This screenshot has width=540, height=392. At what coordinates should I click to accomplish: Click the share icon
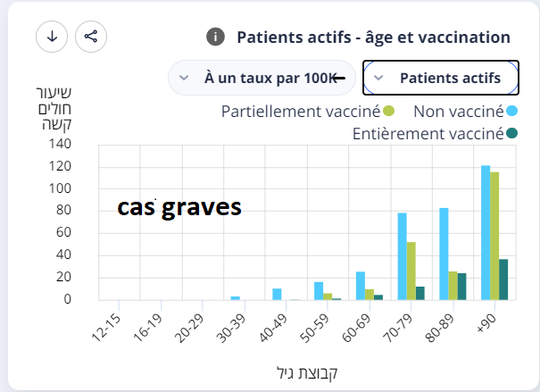pyautogui.click(x=90, y=37)
